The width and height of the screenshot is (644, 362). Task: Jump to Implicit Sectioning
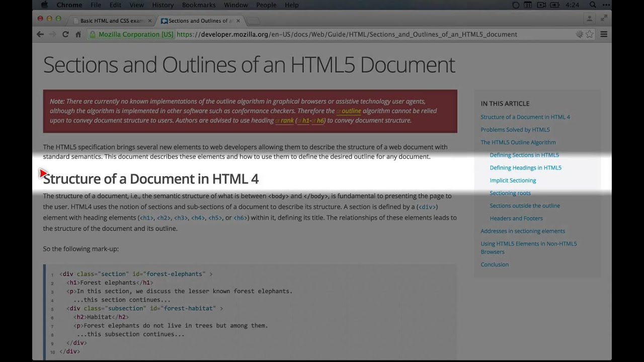[513, 180]
